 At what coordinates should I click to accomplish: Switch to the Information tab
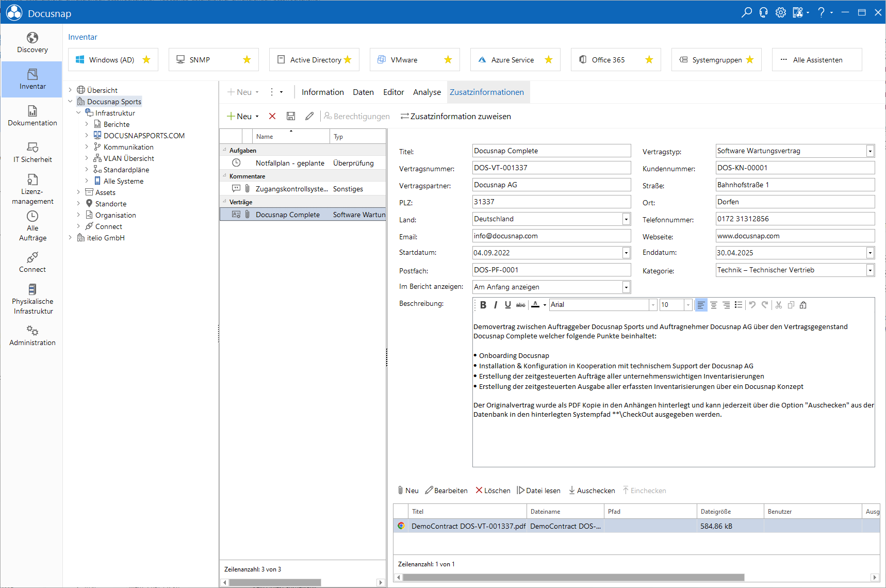[322, 92]
